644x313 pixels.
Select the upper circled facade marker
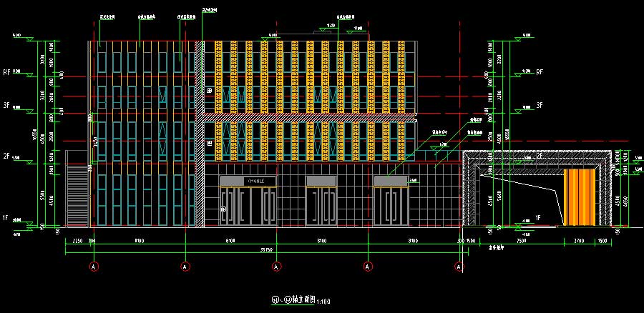[x=209, y=91]
